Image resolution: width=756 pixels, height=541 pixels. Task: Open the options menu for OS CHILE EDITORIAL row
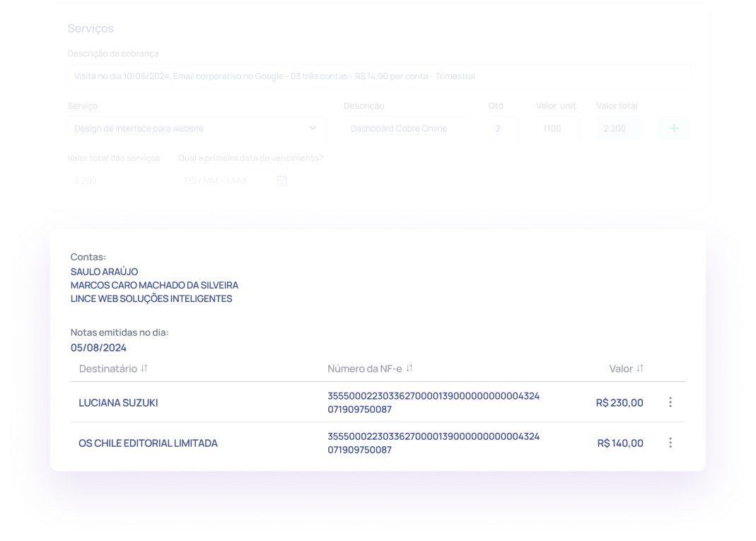point(670,443)
